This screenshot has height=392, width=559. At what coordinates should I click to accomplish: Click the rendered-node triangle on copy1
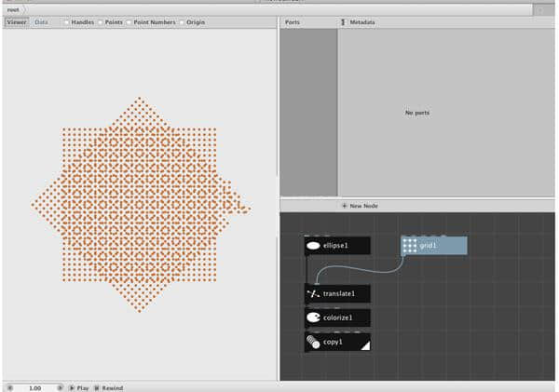[x=364, y=346]
